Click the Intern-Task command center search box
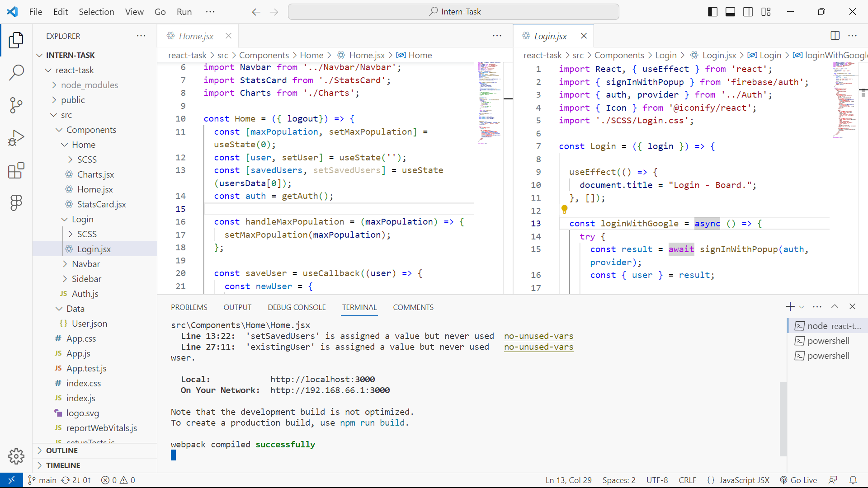868x488 pixels. pyautogui.click(x=453, y=11)
